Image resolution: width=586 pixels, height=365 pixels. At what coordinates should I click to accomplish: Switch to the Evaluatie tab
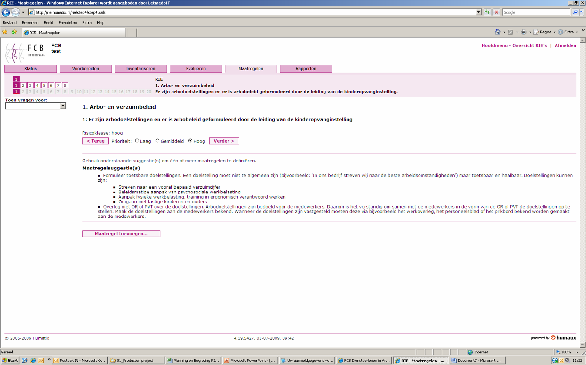tap(195, 69)
